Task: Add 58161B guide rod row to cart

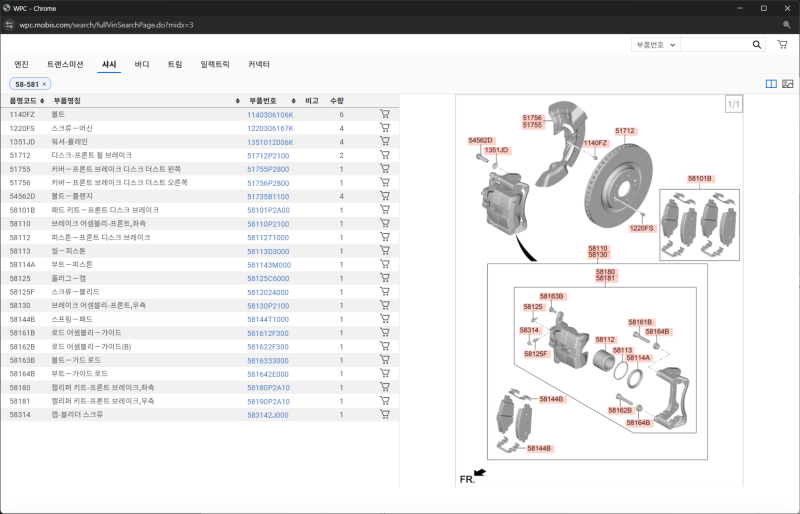Action: pos(385,332)
